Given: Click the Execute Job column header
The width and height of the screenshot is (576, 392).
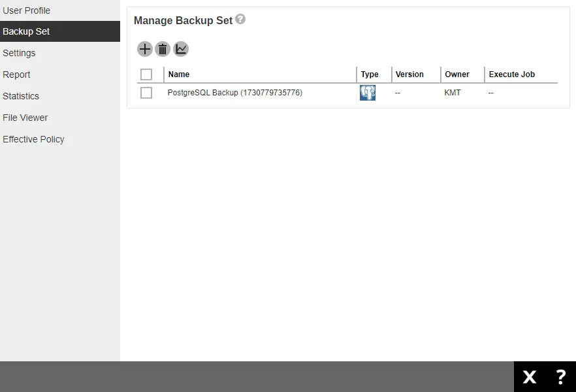Looking at the screenshot, I should tap(511, 74).
